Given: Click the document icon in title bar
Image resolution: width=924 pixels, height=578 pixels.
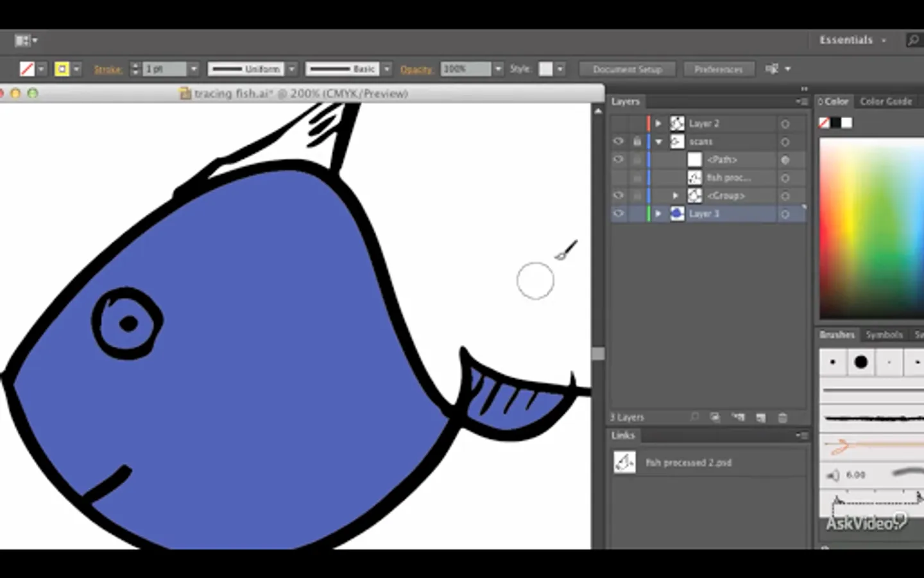Looking at the screenshot, I should pyautogui.click(x=185, y=94).
